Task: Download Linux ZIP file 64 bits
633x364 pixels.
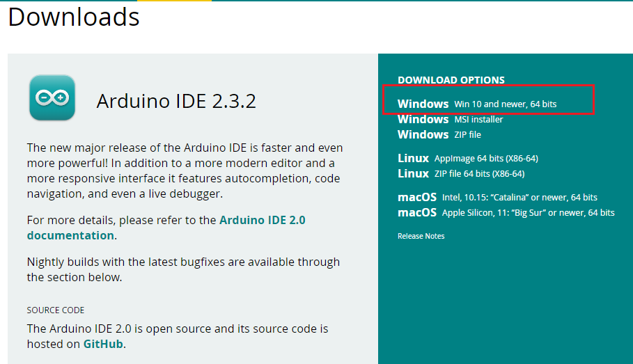Action: click(x=461, y=173)
